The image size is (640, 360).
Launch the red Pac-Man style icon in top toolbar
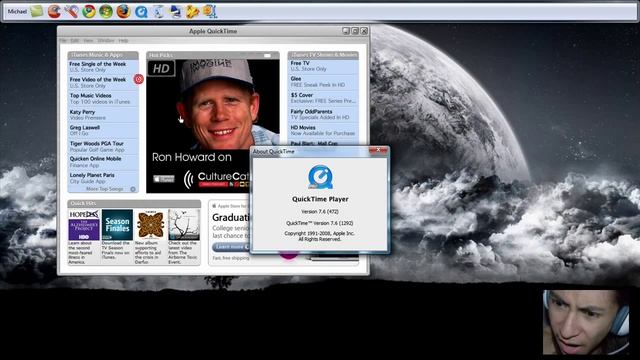[x=54, y=11]
